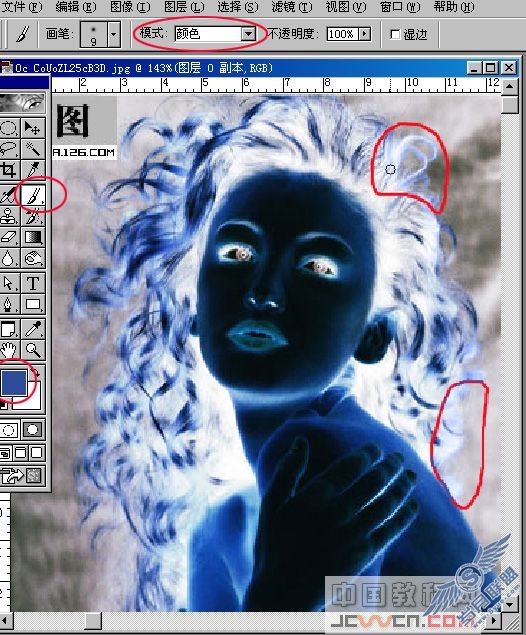Open the 编辑 (E) menu
This screenshot has width=526, height=635.
(x=76, y=6)
